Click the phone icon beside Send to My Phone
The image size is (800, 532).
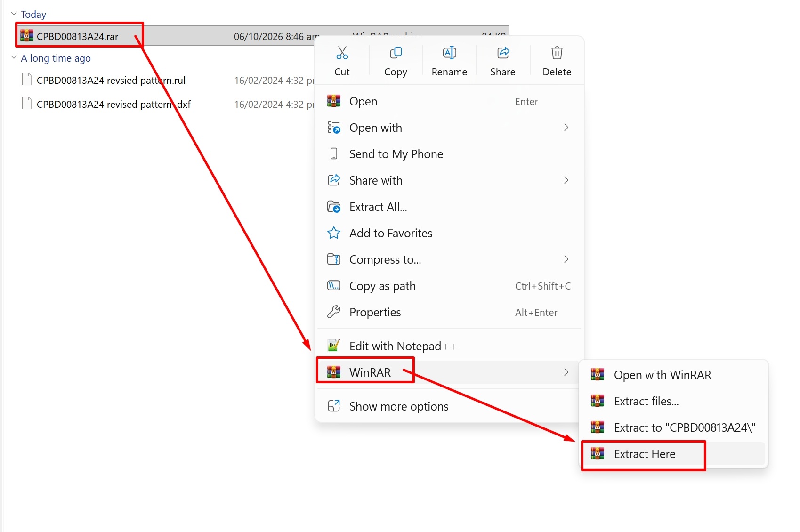click(x=334, y=154)
